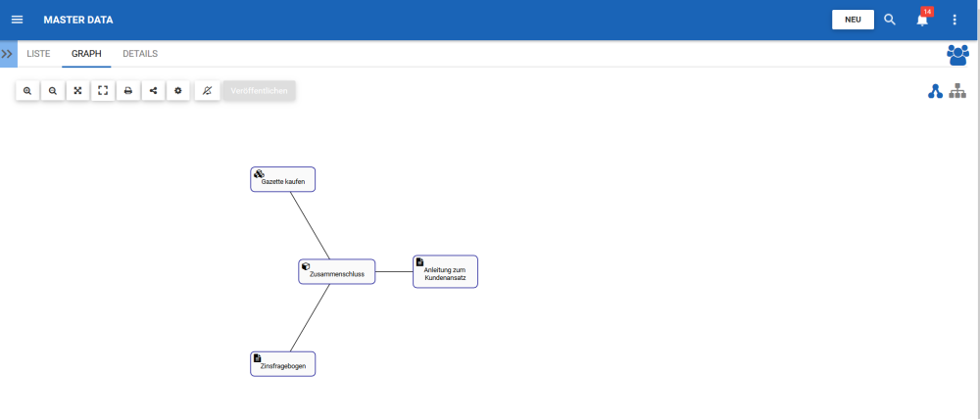Switch to hierarchy tree layout icon
This screenshot has width=980, height=419.
point(957,92)
